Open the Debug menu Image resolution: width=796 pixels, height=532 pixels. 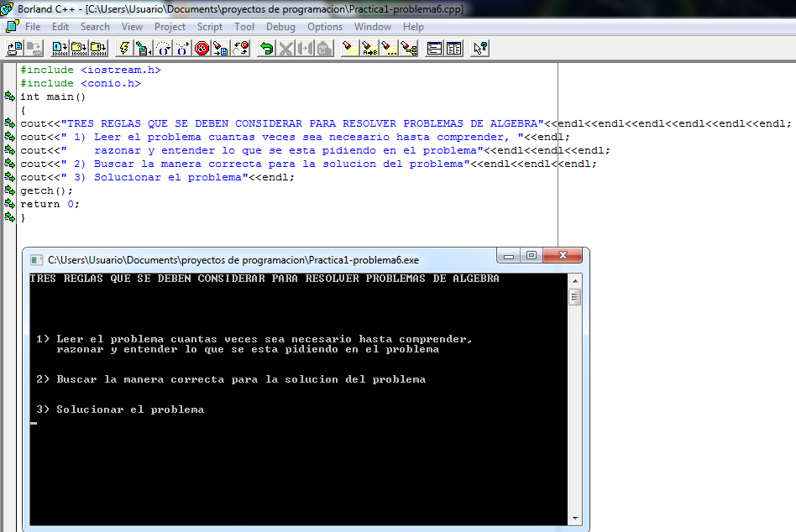coord(280,26)
